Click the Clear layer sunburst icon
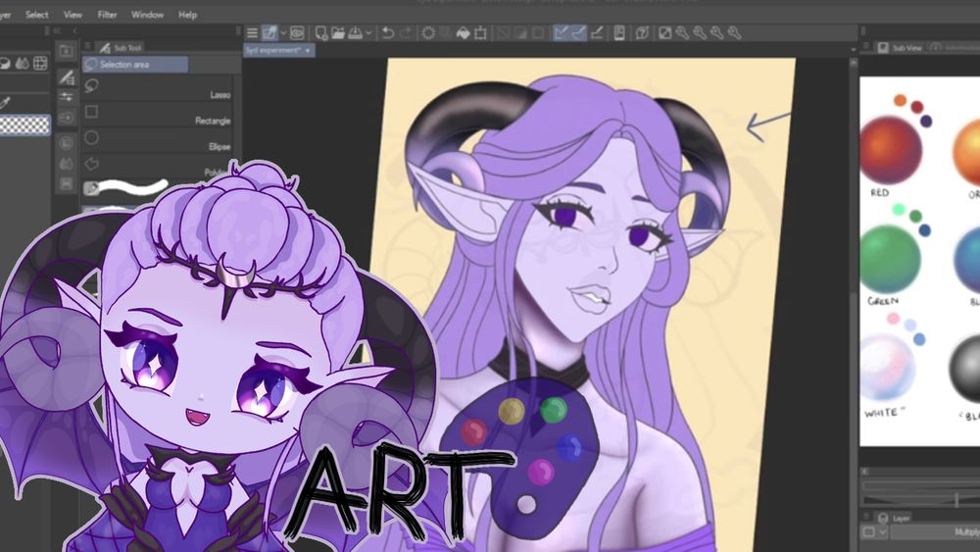The image size is (980, 552). coord(428,33)
